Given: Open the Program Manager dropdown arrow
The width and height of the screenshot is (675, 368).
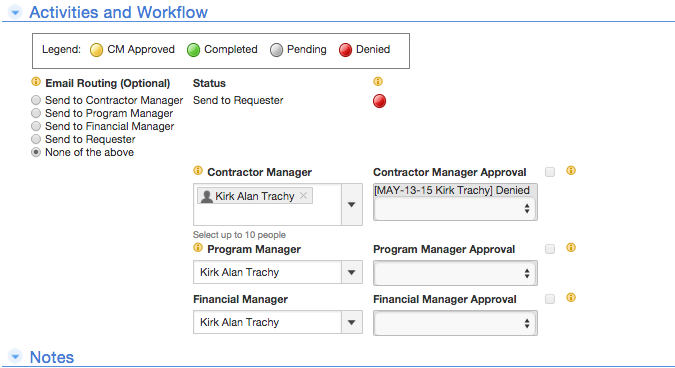Looking at the screenshot, I should click(x=352, y=272).
